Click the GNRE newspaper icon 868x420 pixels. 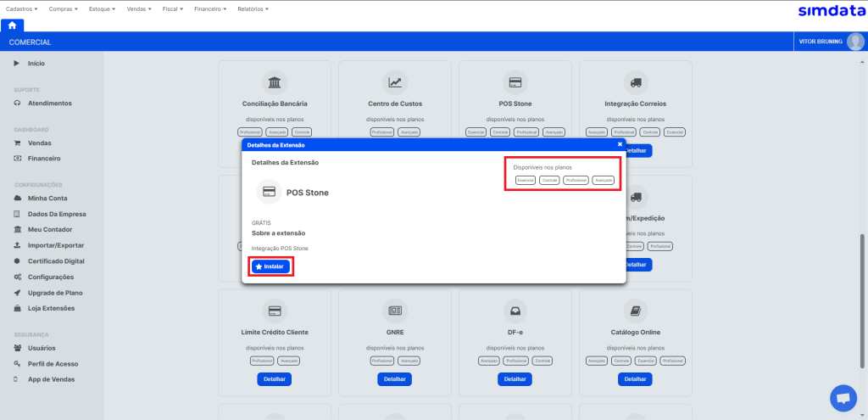pos(395,311)
